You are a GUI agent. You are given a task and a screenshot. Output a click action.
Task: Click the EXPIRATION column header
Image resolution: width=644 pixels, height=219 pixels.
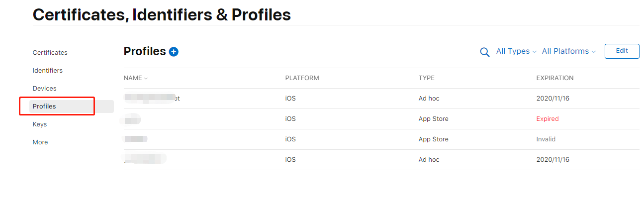point(555,78)
